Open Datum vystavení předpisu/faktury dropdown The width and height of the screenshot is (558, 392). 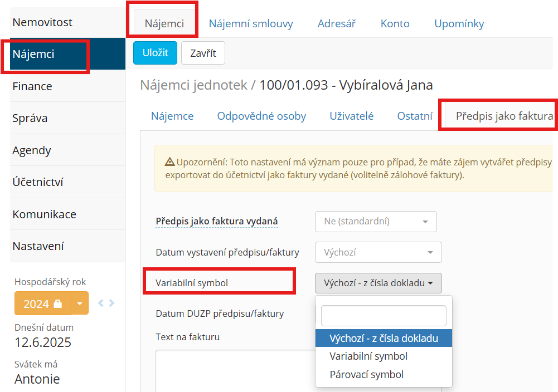pos(379,252)
